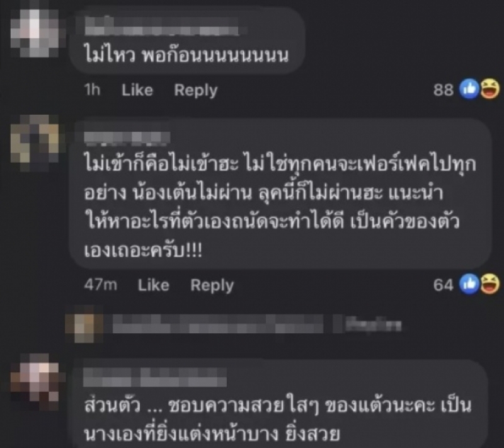Click the 47m timestamp of second comment
Screen dimensions: 504x448
pyautogui.click(x=101, y=285)
